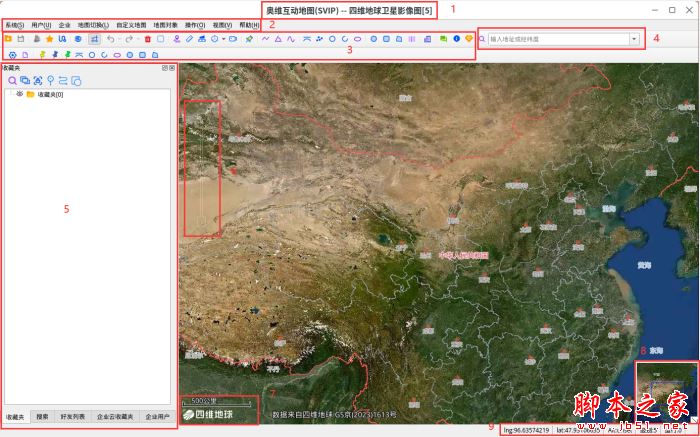Open the 地图对象 menu

pyautogui.click(x=166, y=25)
